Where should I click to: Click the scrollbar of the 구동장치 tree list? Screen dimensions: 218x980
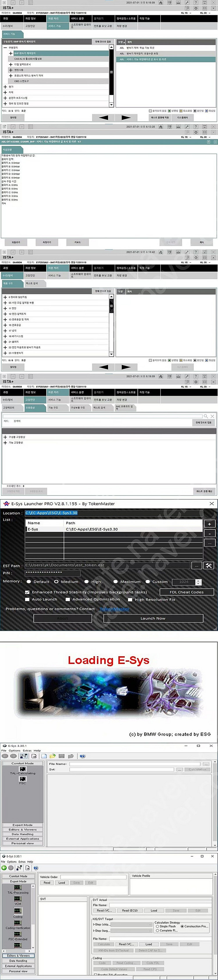(111, 76)
